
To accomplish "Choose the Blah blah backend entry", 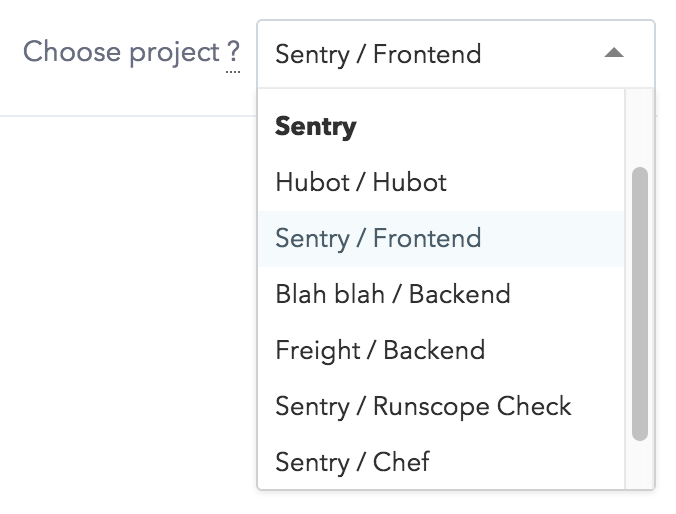I will tap(393, 294).
